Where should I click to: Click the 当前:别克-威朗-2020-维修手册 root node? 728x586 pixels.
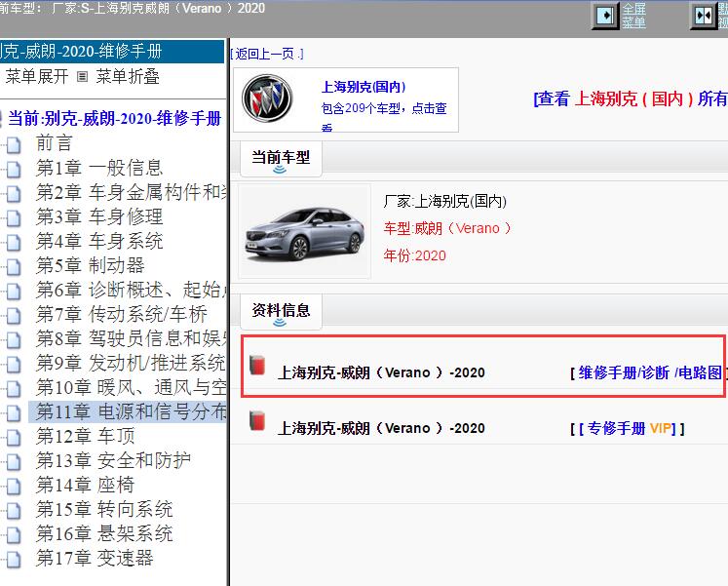coord(114,118)
